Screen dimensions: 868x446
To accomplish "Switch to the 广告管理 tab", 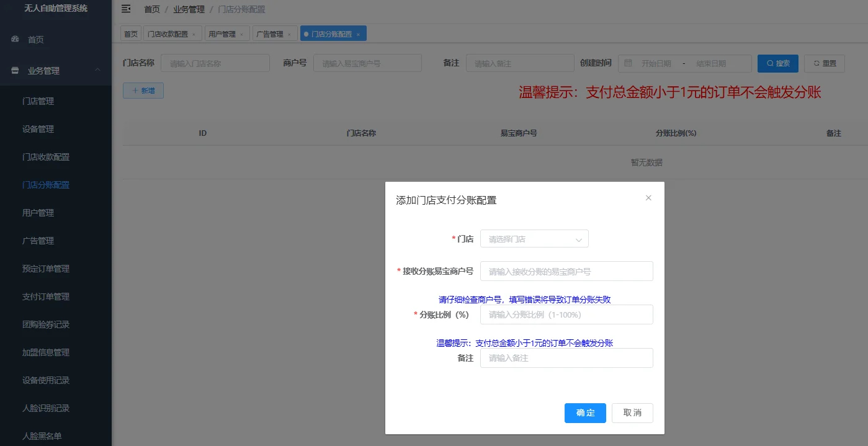I will 271,33.
